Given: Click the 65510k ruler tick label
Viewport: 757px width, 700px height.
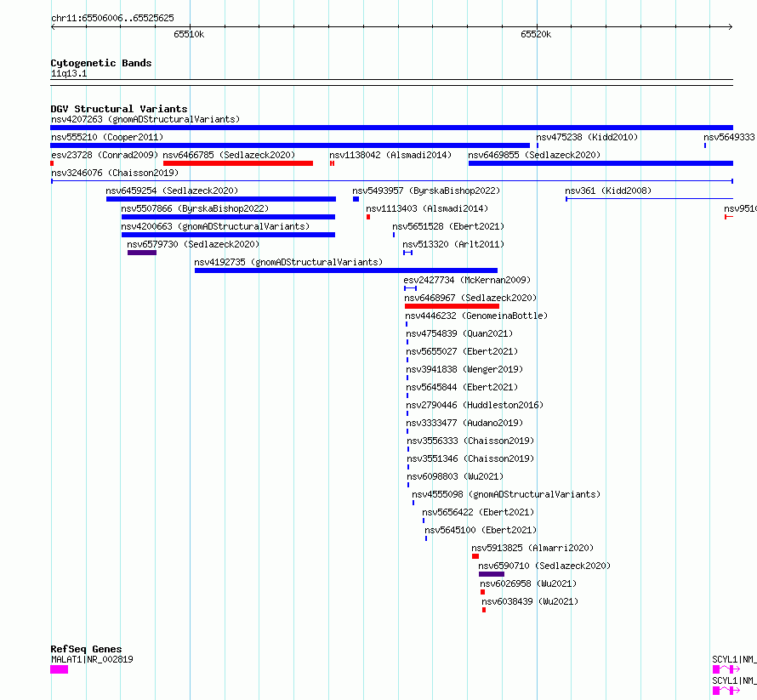Looking at the screenshot, I should pos(189,34).
